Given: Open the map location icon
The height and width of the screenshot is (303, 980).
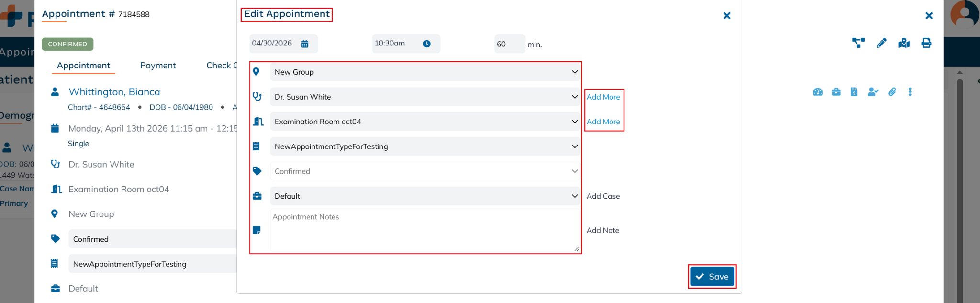Looking at the screenshot, I should 904,44.
